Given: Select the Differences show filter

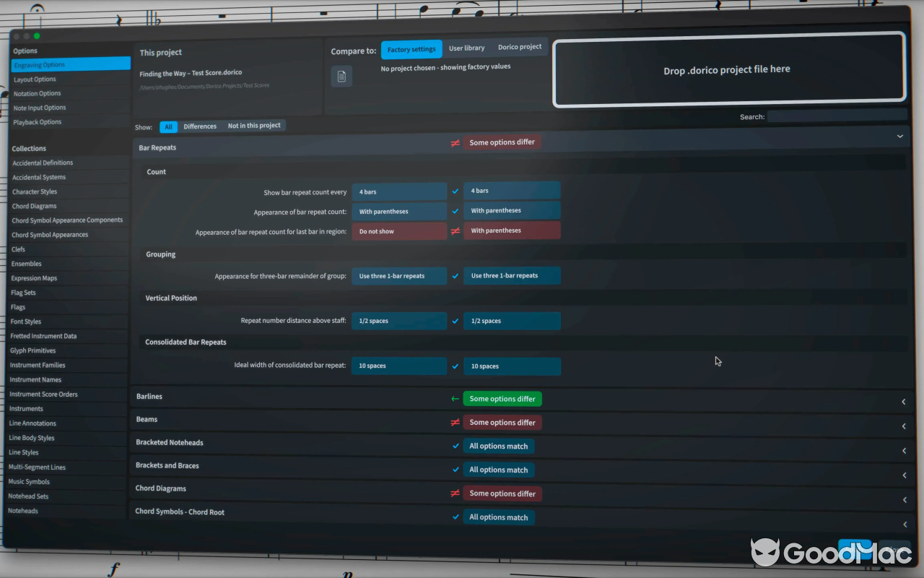Looking at the screenshot, I should coord(199,126).
